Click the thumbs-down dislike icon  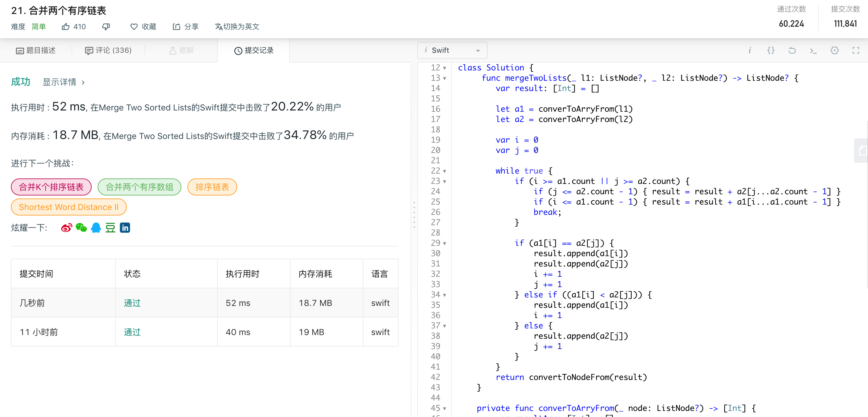[106, 27]
